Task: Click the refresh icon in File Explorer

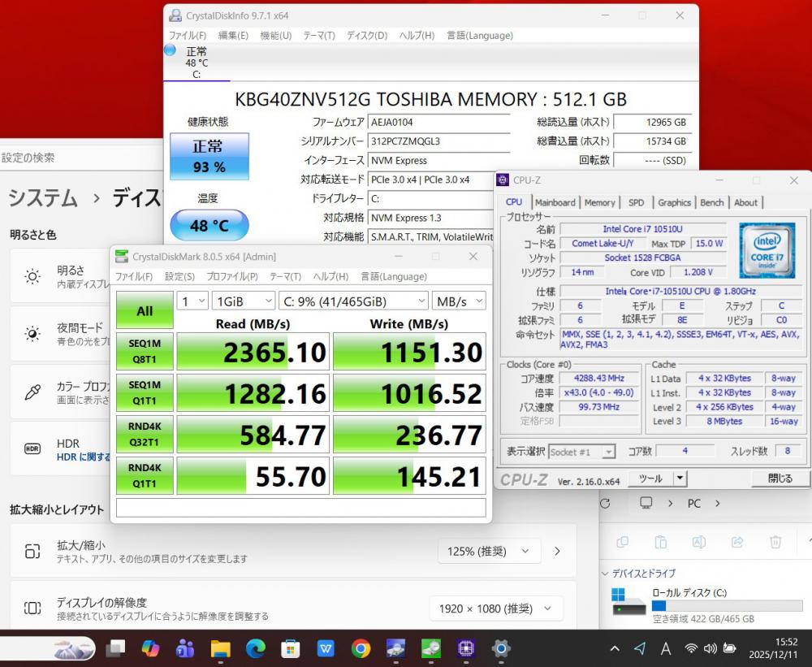Action: point(607,503)
